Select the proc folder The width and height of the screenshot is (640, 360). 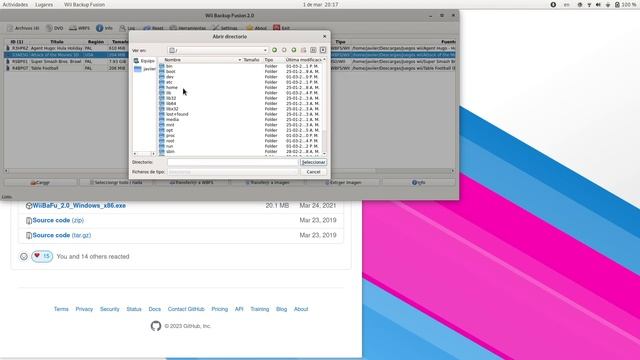(171, 136)
